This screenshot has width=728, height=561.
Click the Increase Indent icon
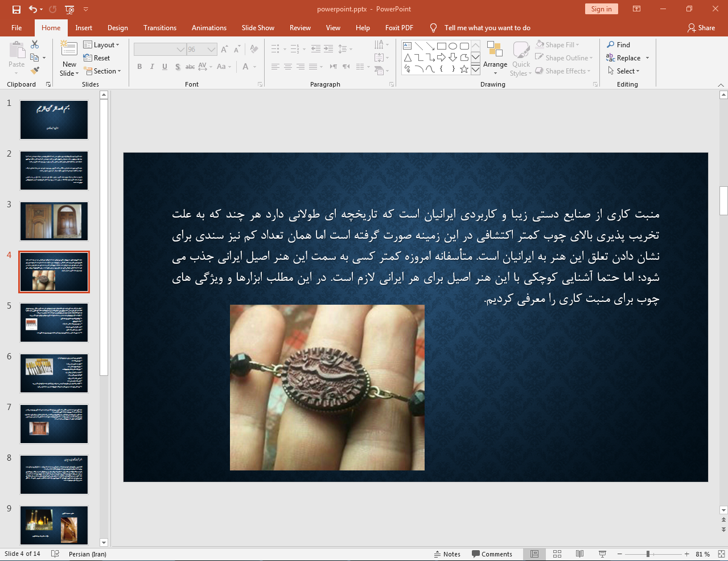point(328,50)
